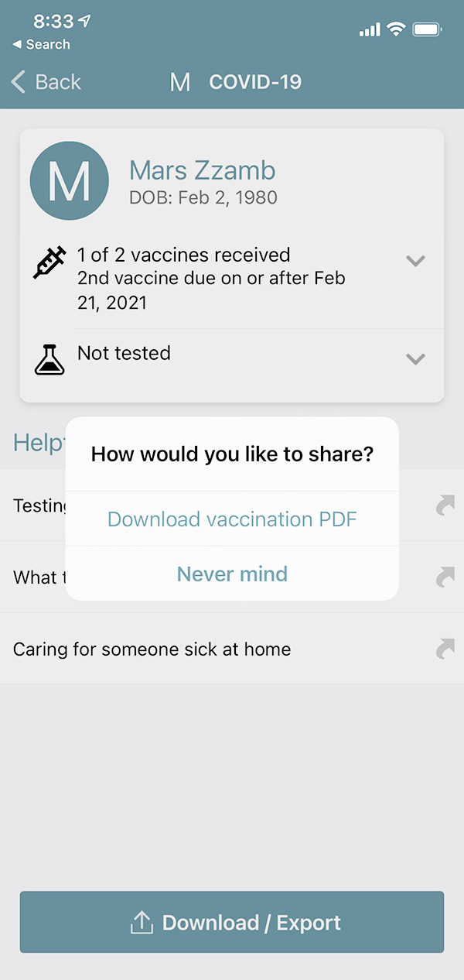464x980 pixels.
Task: Tap the Back button
Action: coord(46,81)
